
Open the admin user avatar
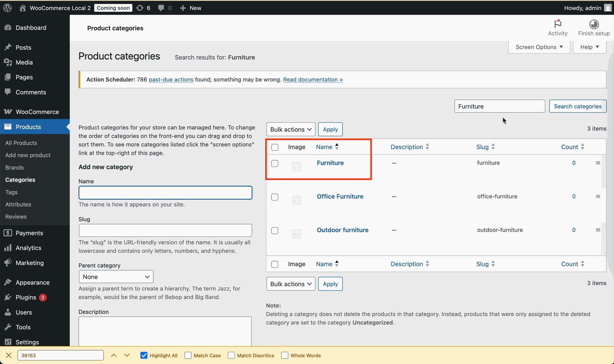coord(608,8)
